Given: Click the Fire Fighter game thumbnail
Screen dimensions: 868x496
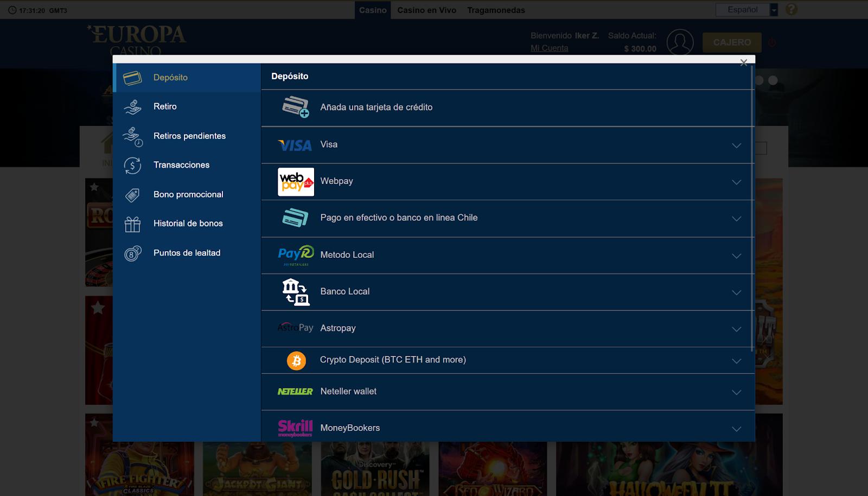Looking at the screenshot, I should pos(139,469).
